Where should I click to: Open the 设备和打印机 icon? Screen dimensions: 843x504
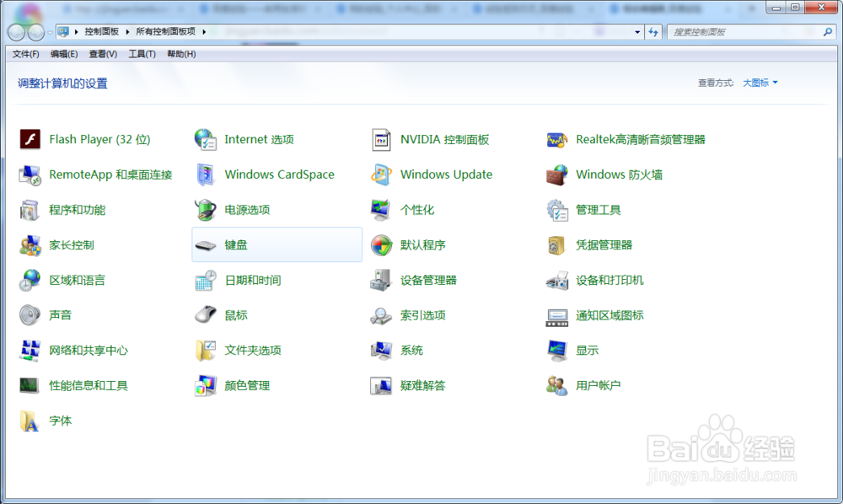[557, 280]
